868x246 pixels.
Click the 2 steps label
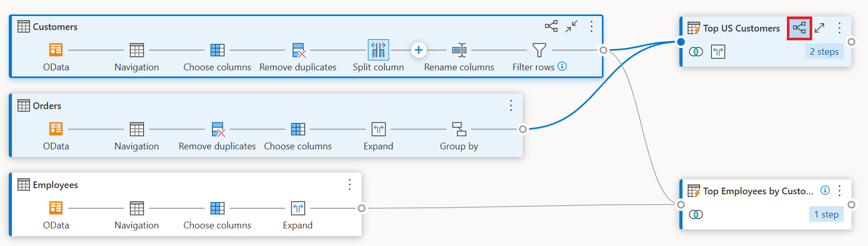click(824, 52)
